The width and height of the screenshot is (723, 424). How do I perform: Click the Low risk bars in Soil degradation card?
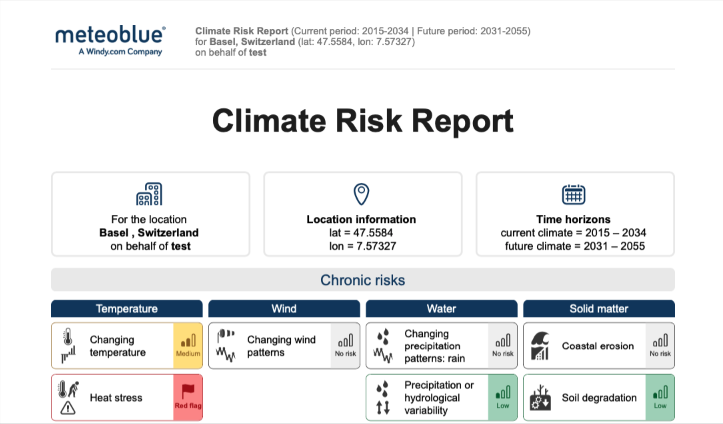[660, 393]
